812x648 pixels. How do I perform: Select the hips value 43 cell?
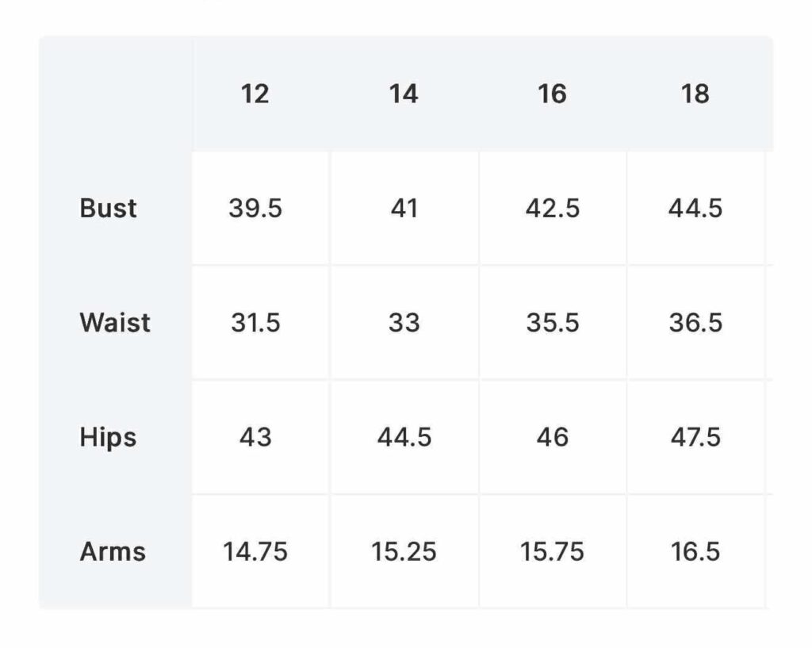260,437
